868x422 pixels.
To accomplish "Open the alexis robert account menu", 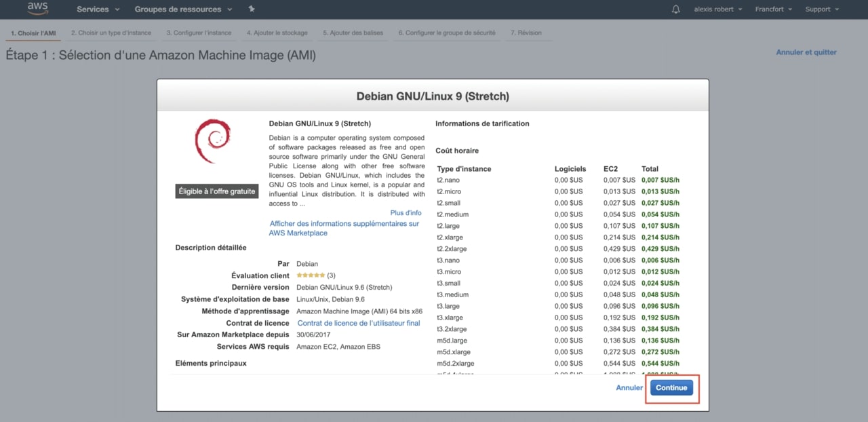I will click(x=717, y=9).
